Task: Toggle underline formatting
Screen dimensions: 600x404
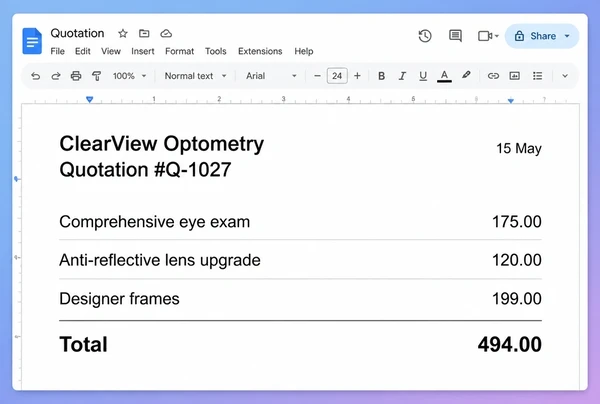Action: tap(423, 76)
